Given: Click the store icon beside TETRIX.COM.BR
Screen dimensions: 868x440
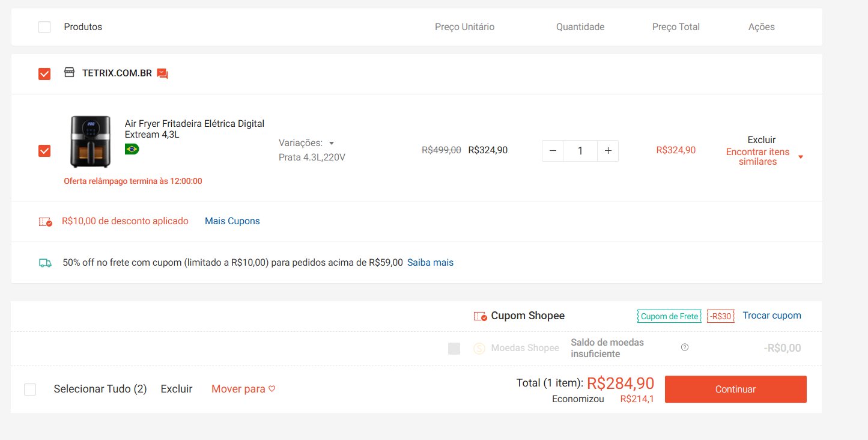Looking at the screenshot, I should click(69, 73).
